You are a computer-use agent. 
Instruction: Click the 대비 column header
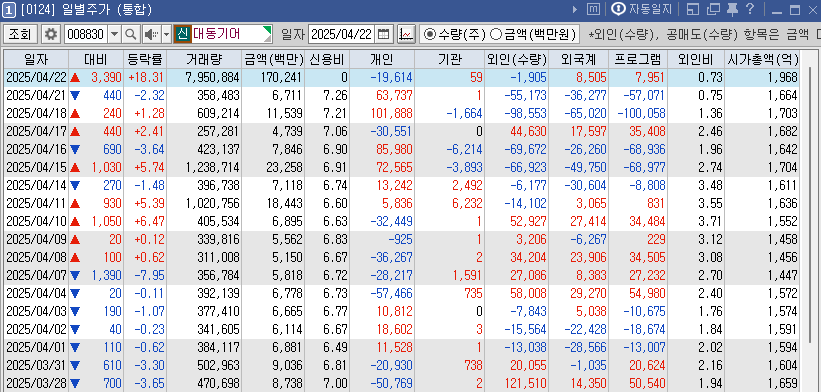(96, 59)
